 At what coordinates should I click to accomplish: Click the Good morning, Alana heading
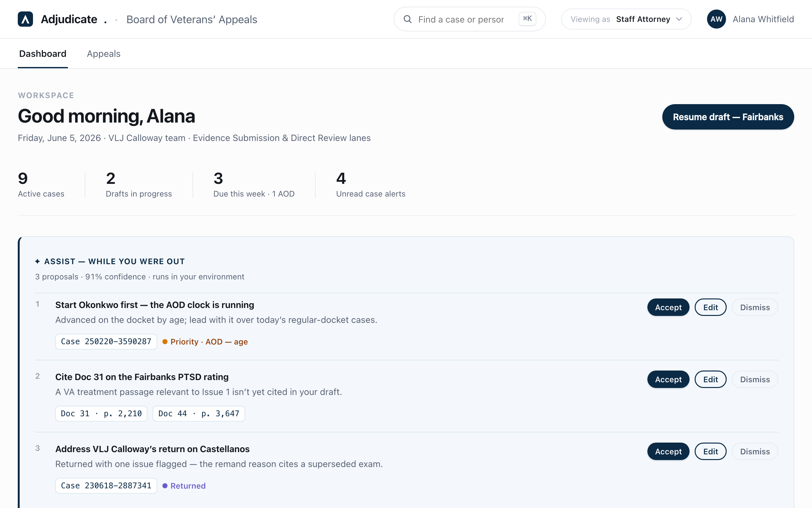point(106,116)
